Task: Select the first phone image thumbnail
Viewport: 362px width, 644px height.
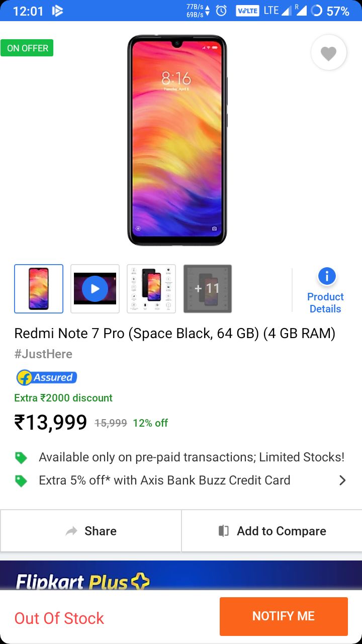Action: (39, 289)
